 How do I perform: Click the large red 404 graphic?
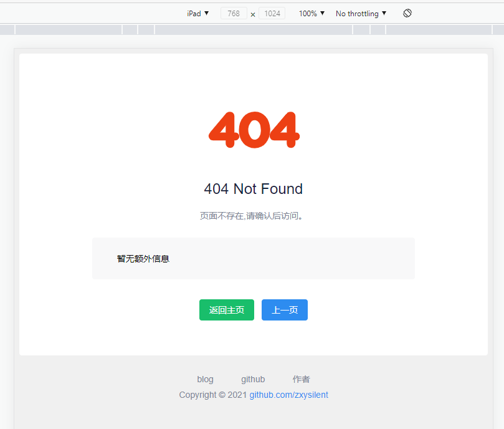[x=253, y=130]
